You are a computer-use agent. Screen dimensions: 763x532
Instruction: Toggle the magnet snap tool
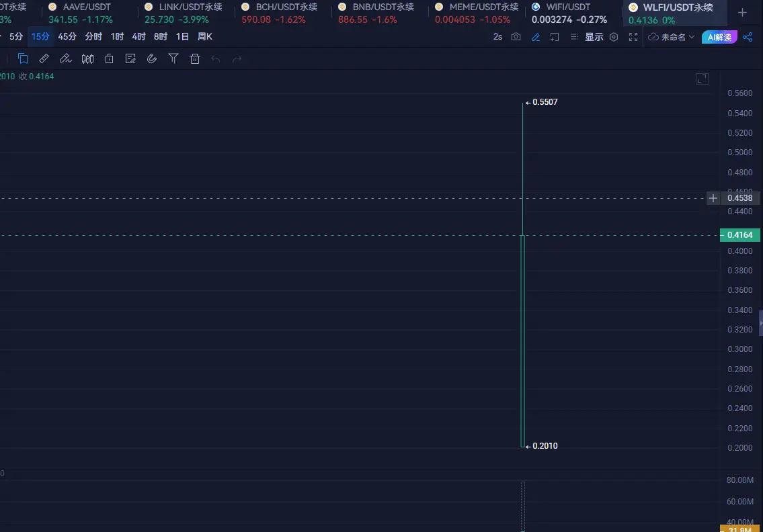pos(152,59)
